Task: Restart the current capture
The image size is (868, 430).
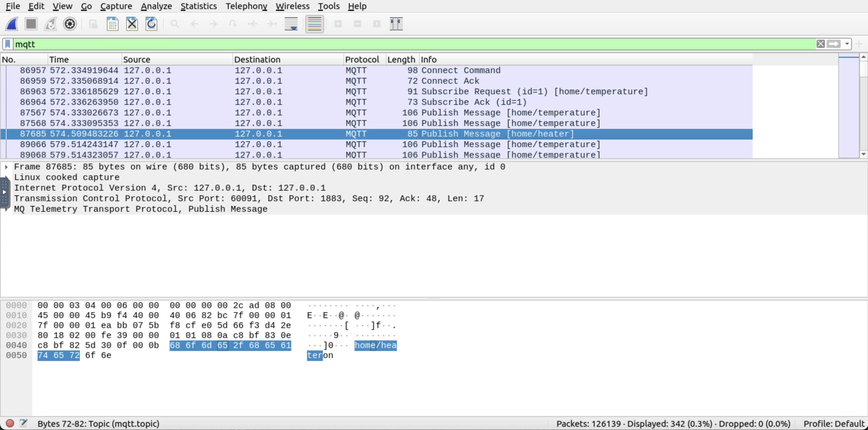Action: coord(50,24)
